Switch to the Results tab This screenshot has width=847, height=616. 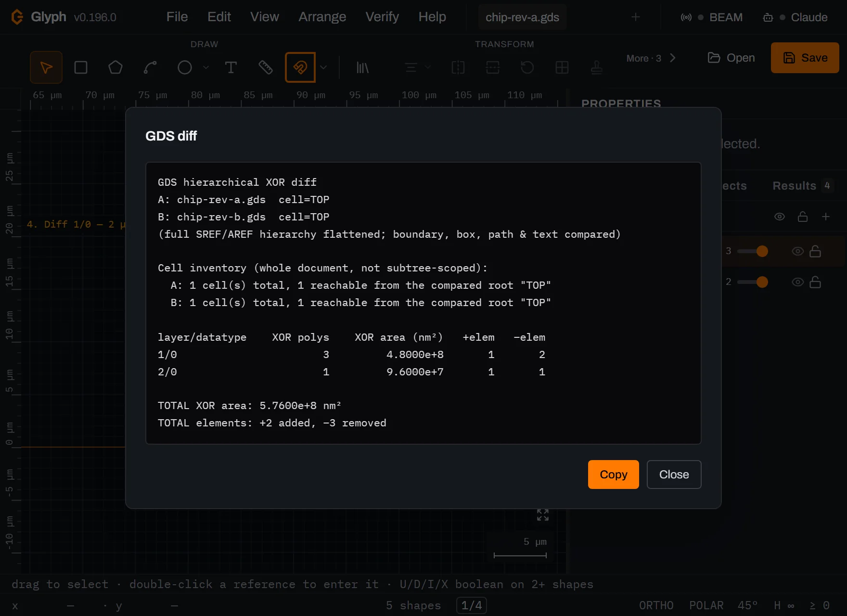(803, 186)
